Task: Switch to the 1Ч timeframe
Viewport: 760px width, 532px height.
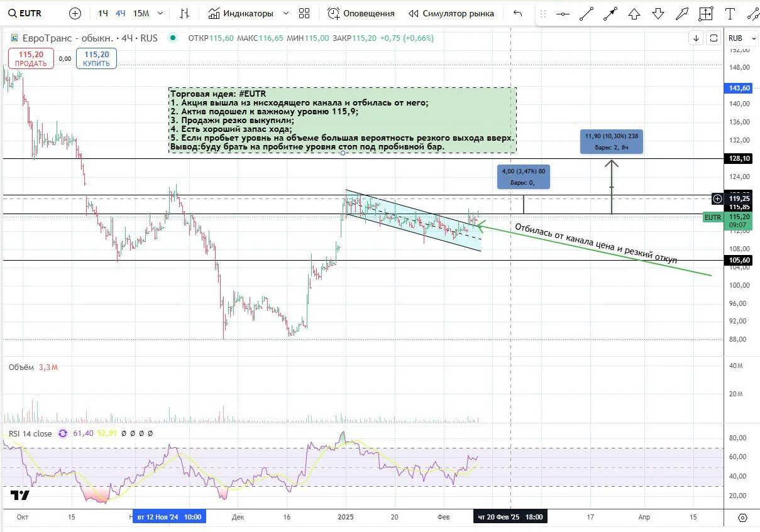Action: click(x=102, y=13)
